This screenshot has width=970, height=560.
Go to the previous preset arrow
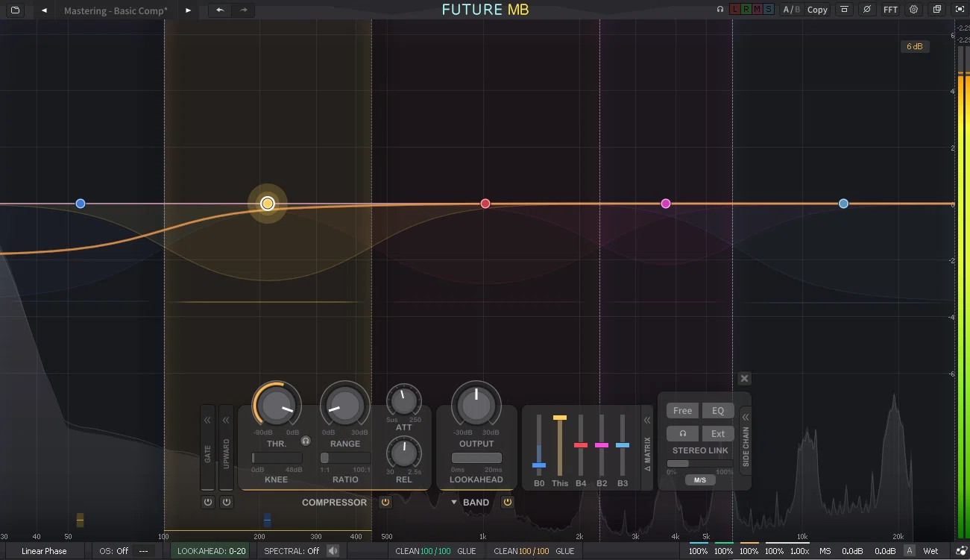(x=45, y=10)
